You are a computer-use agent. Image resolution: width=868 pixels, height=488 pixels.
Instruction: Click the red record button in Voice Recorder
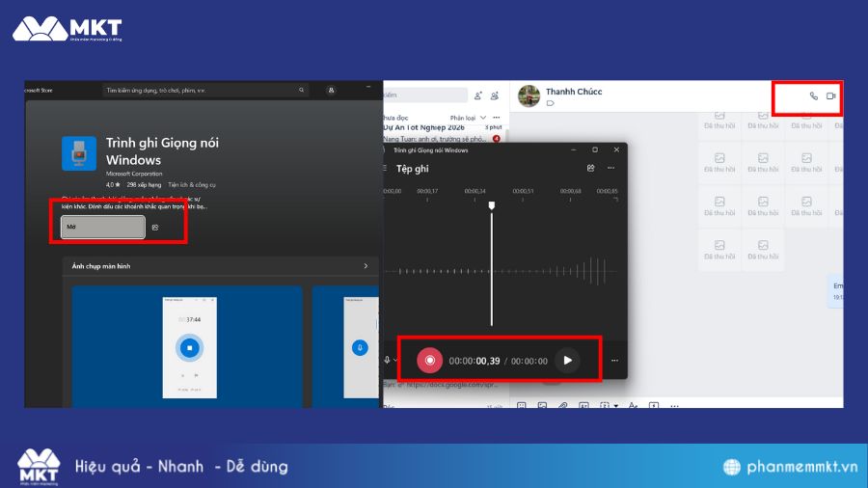coord(429,360)
